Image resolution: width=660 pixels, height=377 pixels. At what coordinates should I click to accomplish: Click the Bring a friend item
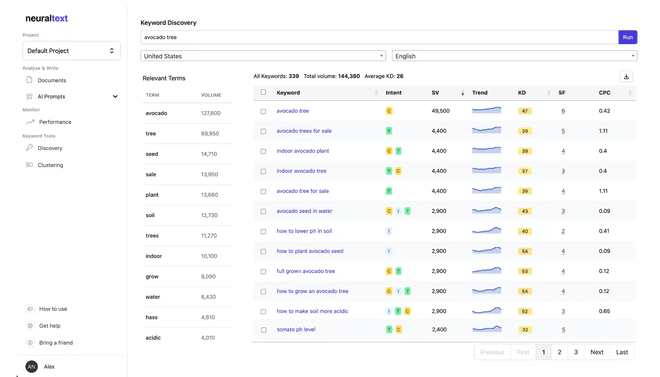(56, 342)
